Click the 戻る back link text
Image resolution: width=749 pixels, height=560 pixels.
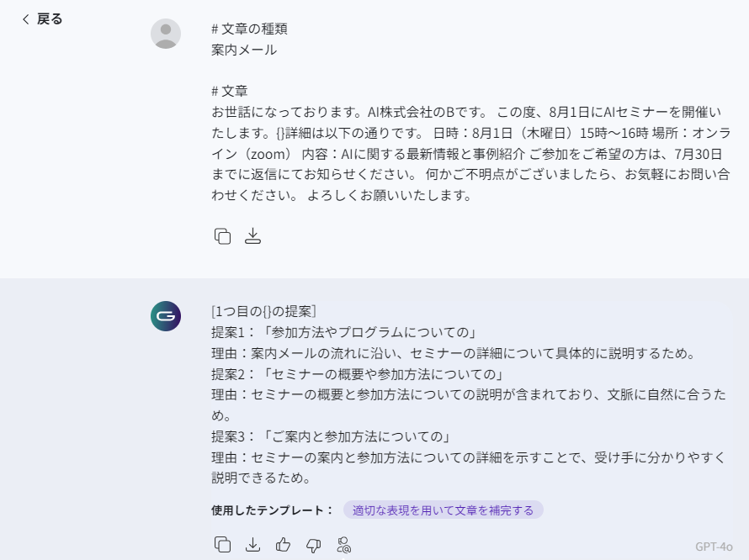pyautogui.click(x=50, y=19)
